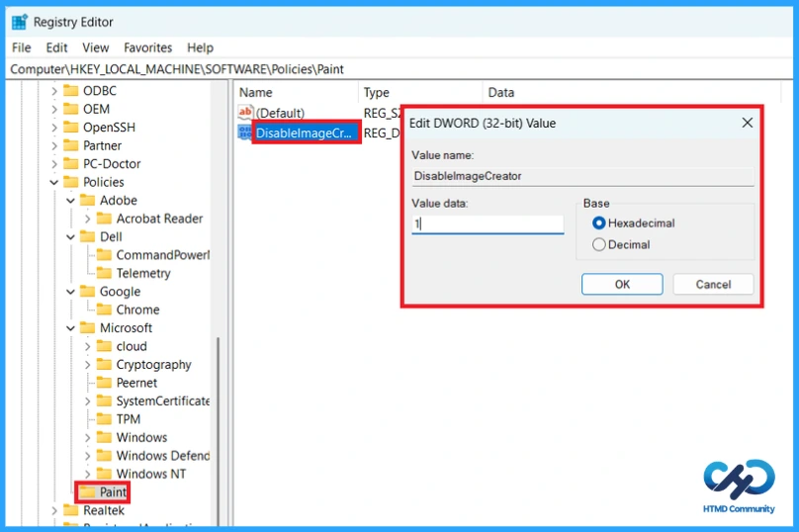This screenshot has height=532, width=799.
Task: Select the Peernet folder icon
Action: [104, 383]
